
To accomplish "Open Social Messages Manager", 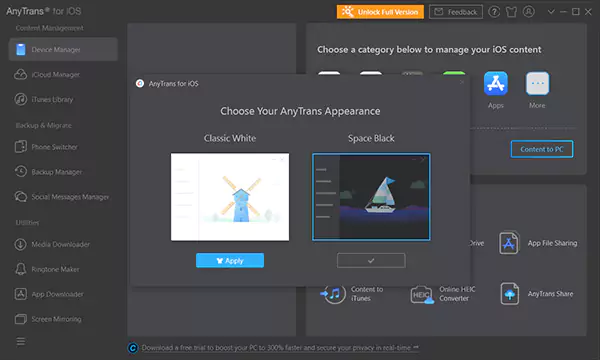I will 63,196.
